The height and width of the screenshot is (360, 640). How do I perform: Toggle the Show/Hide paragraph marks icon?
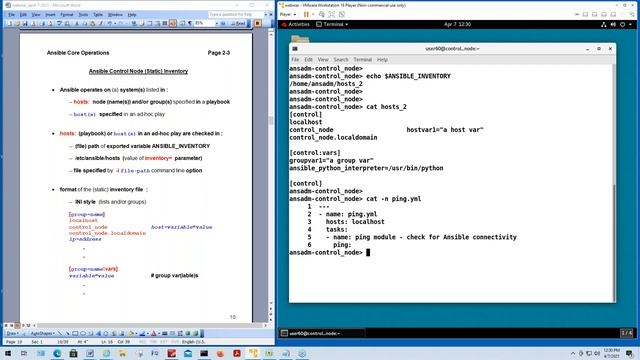point(190,24)
